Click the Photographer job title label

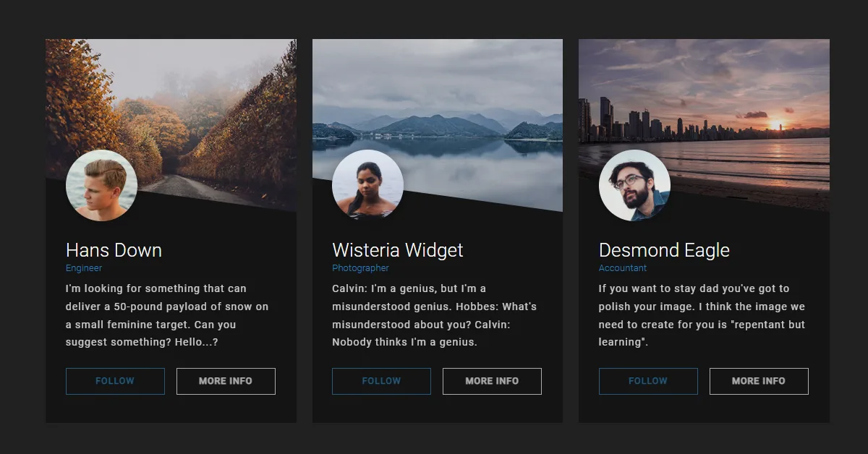coord(360,268)
